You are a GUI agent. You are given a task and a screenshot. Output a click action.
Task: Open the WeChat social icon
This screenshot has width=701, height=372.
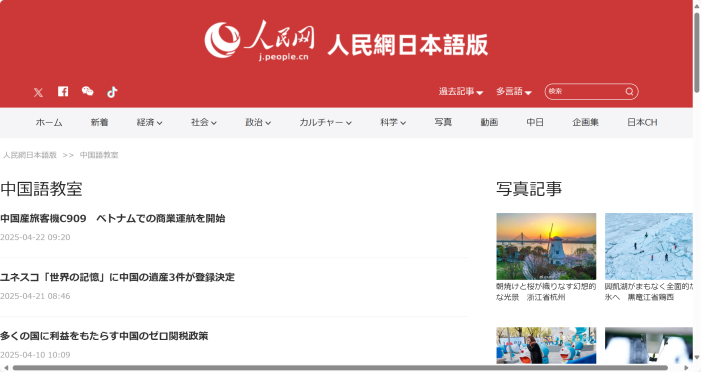coord(88,92)
